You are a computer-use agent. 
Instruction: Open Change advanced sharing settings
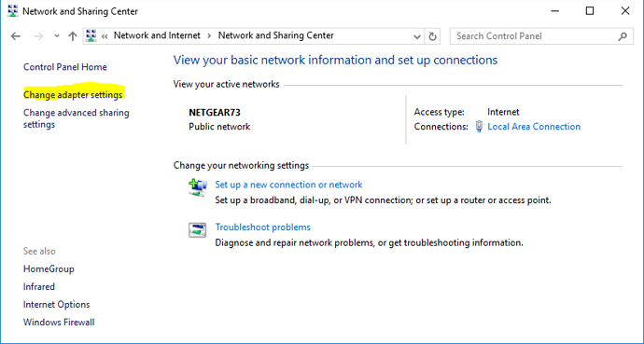click(x=77, y=118)
